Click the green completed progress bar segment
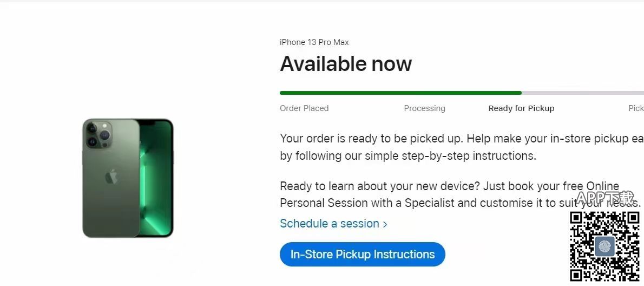The height and width of the screenshot is (286, 644). click(400, 93)
